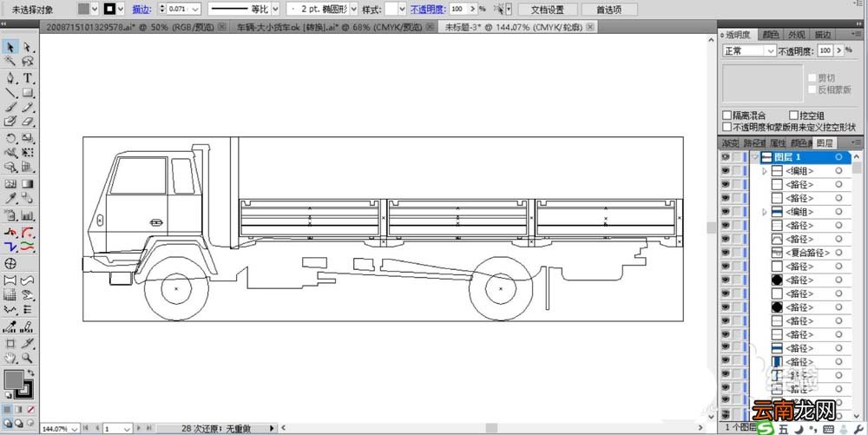Select the Lasso tool
Screen dimensions: 868x435
coord(27,61)
